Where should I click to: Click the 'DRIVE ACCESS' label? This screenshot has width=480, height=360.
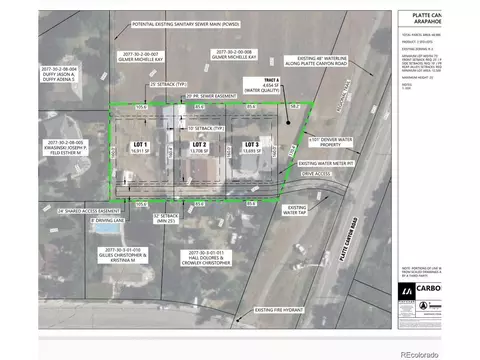pyautogui.click(x=316, y=174)
